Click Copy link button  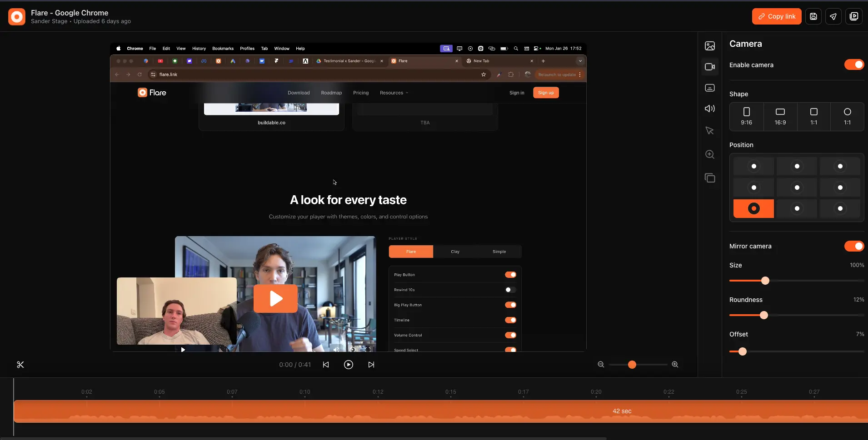(776, 16)
